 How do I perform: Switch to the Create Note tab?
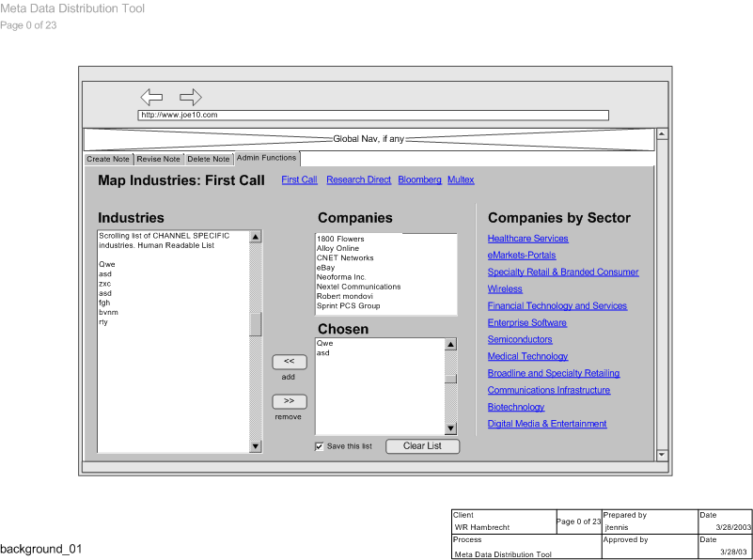point(108,159)
